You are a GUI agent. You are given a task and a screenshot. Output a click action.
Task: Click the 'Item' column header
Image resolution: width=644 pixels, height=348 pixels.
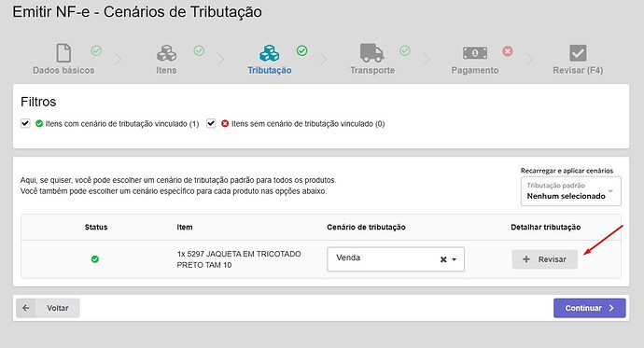click(185, 227)
